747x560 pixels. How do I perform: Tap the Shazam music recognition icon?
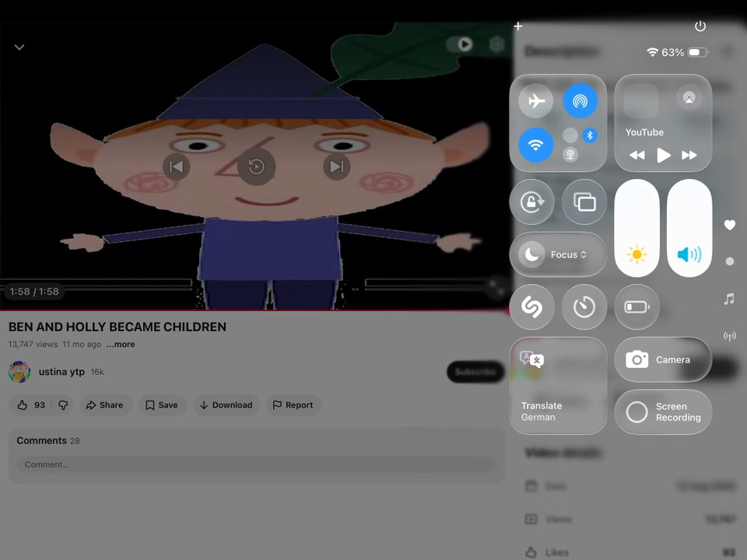pyautogui.click(x=532, y=307)
